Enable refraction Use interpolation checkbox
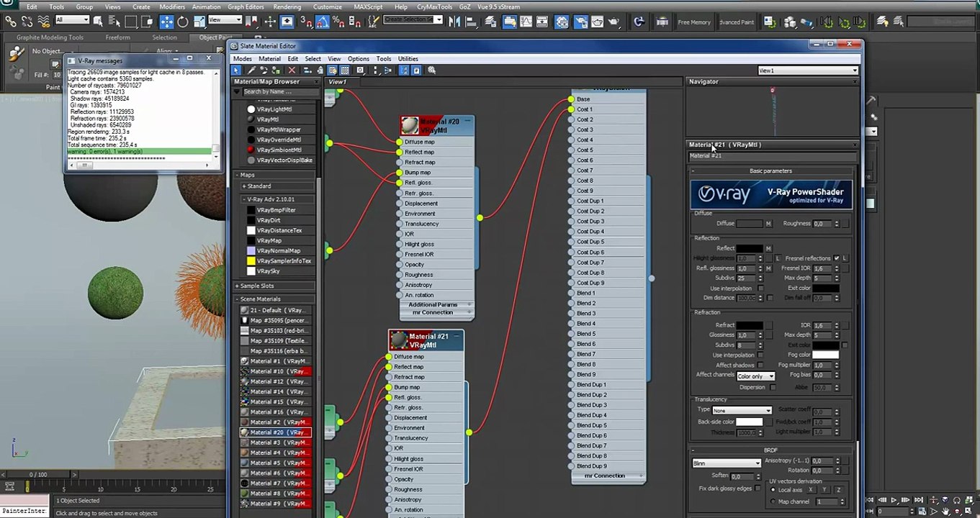Image resolution: width=980 pixels, height=518 pixels. click(760, 355)
